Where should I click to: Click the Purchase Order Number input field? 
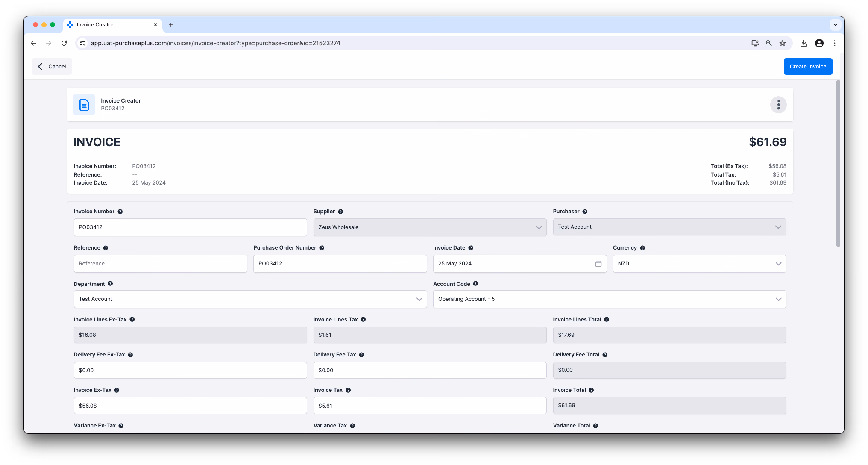340,264
